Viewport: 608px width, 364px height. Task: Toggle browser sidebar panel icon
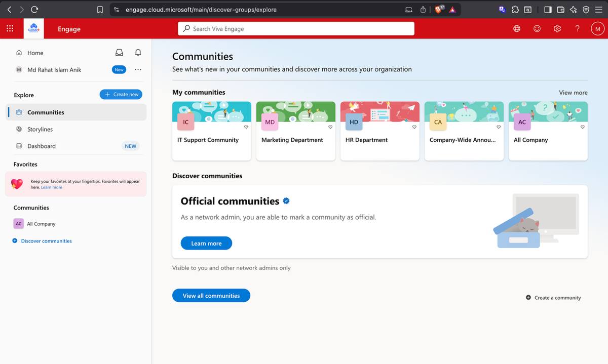point(548,9)
